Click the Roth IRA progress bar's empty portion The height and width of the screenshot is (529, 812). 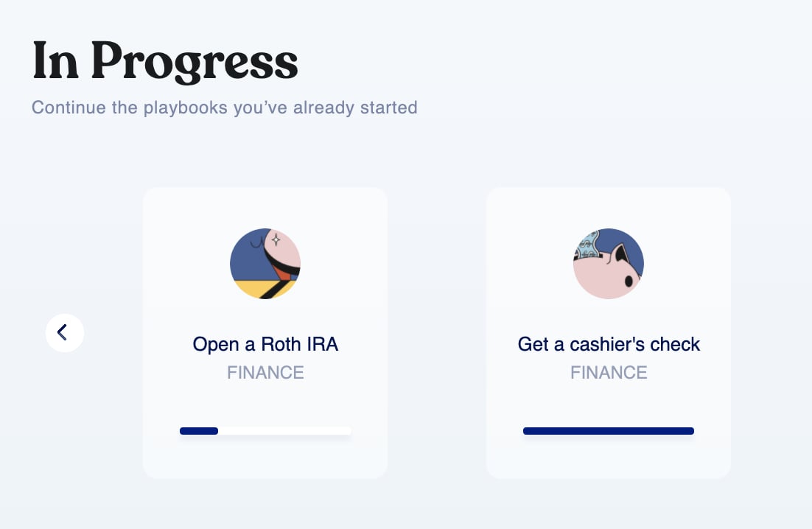(284, 431)
